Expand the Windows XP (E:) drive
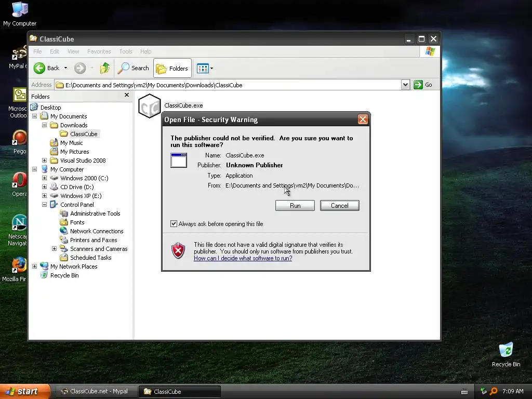The height and width of the screenshot is (399, 532). tap(45, 195)
